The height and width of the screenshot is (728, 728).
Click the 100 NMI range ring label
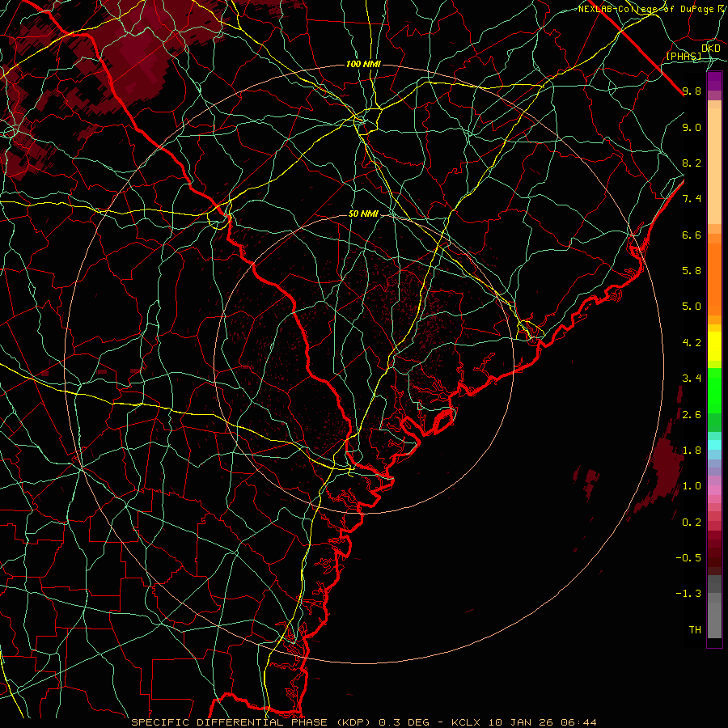(x=363, y=64)
